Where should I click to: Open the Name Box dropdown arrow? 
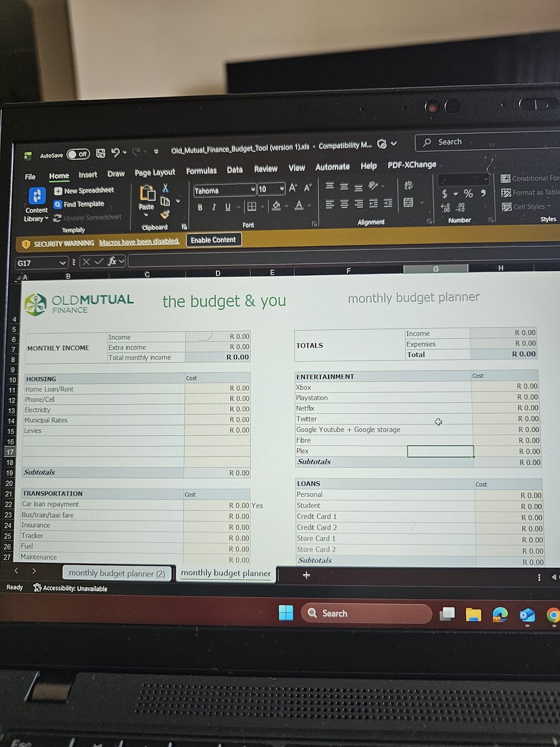pos(62,263)
